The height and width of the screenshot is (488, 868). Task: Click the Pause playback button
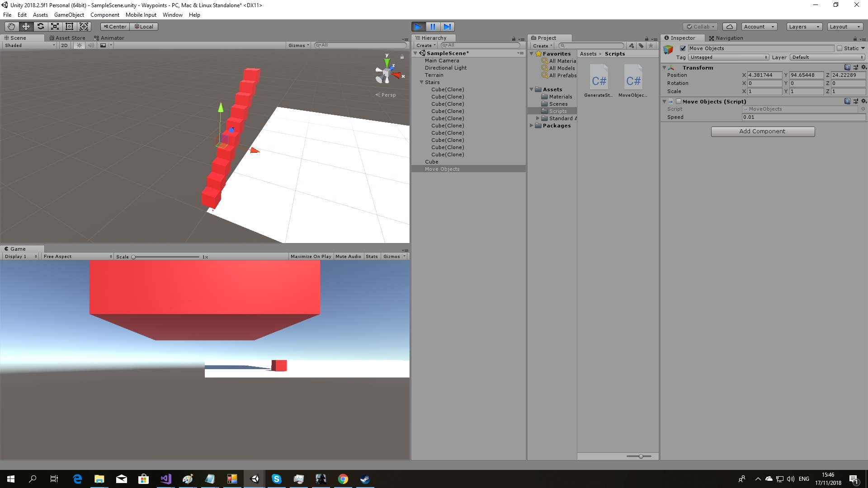point(433,27)
